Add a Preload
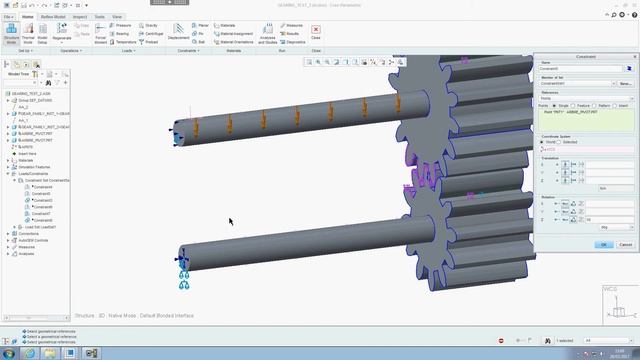 coord(149,42)
